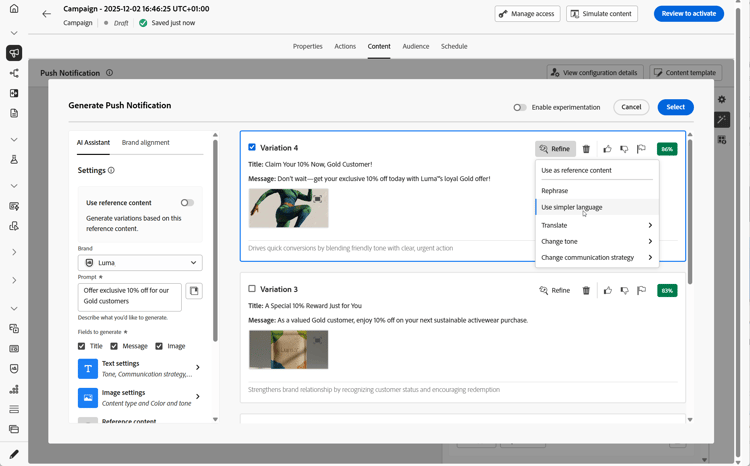
Task: Open the Home icon in the left sidebar
Action: [x=14, y=9]
